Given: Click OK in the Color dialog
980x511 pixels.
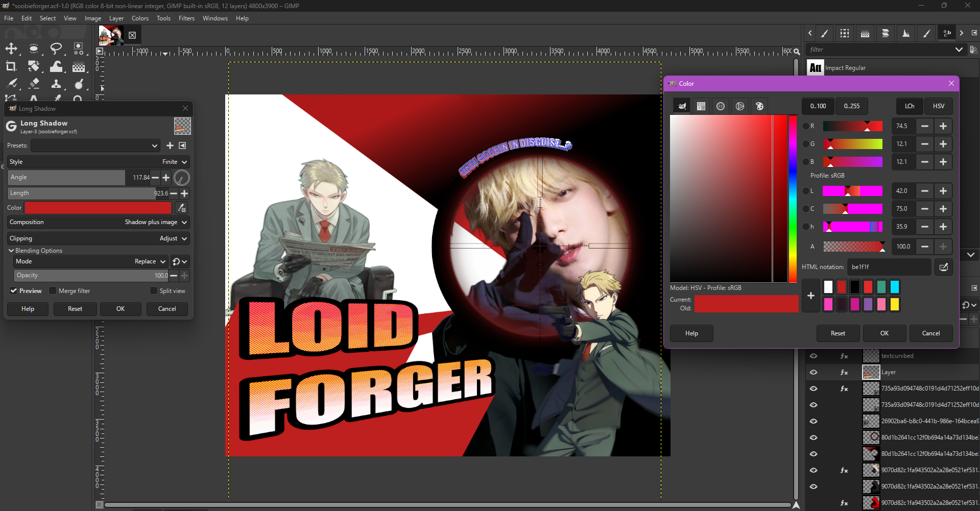Looking at the screenshot, I should [x=885, y=333].
